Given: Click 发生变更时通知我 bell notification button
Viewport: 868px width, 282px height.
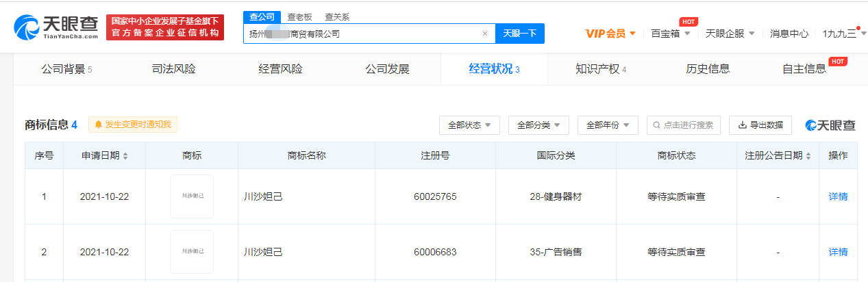Looking at the screenshot, I should click(x=133, y=125).
